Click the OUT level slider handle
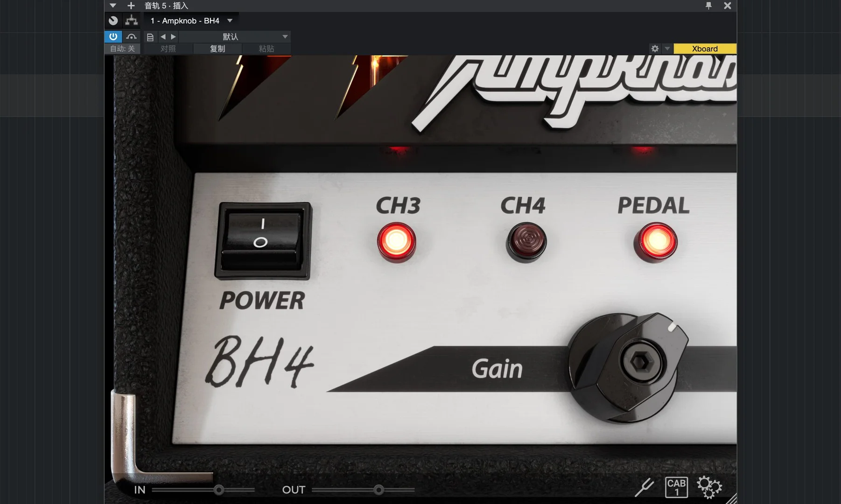This screenshot has width=841, height=504. click(x=378, y=490)
